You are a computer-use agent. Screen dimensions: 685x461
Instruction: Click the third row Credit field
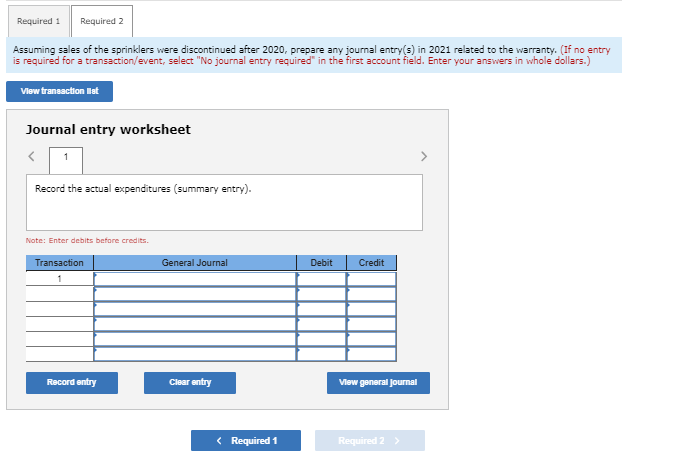coord(371,309)
